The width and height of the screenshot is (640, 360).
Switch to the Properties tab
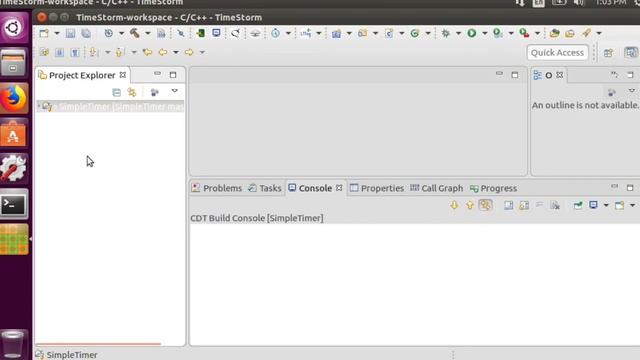(377, 188)
